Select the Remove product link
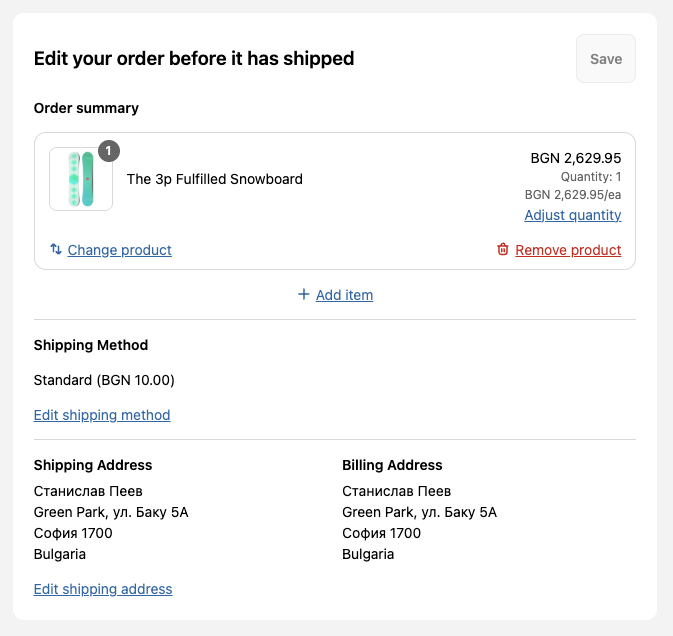This screenshot has width=673, height=636. click(568, 250)
